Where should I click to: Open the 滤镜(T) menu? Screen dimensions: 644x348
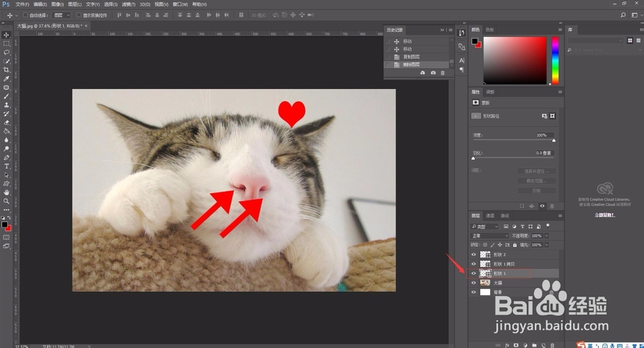click(129, 4)
